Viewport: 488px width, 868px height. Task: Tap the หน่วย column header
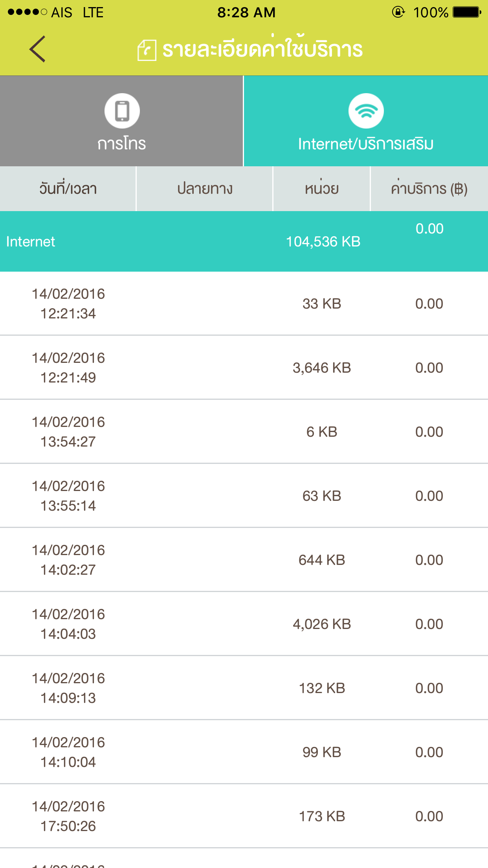tap(322, 189)
